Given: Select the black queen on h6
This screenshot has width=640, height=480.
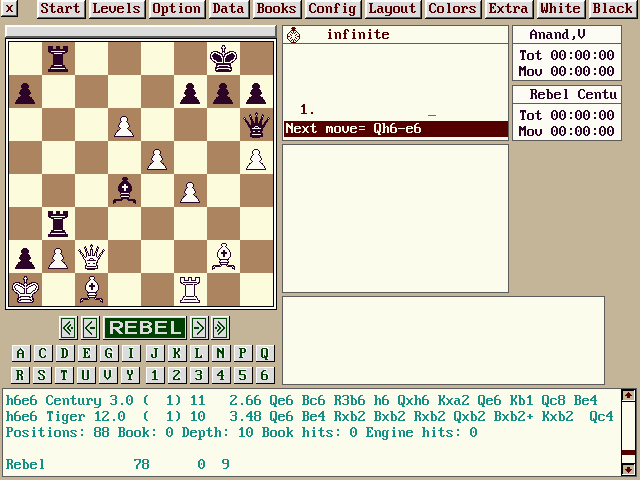Looking at the screenshot, I should (x=256, y=124).
